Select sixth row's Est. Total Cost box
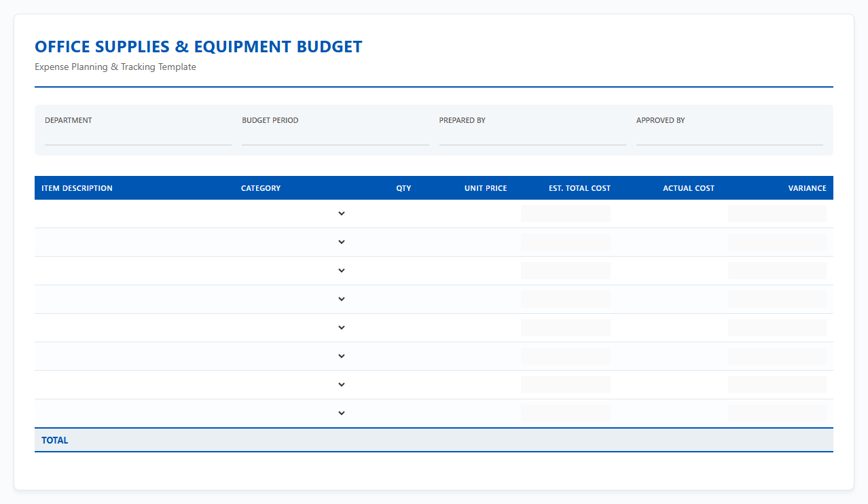Screen dimensions: 868x504 (x=566, y=356)
